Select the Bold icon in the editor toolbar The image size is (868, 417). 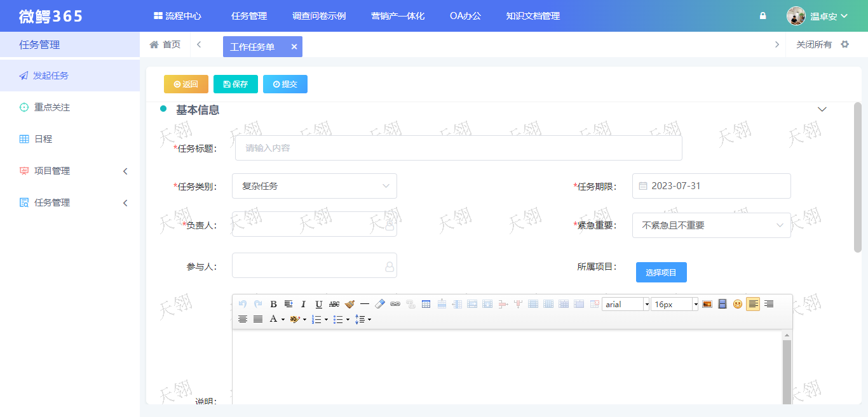pos(274,304)
